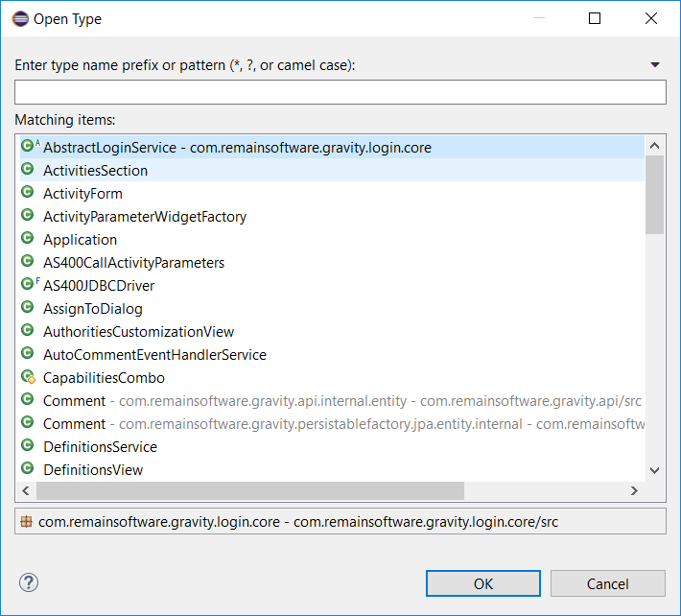The width and height of the screenshot is (681, 616).
Task: Click the horizontal scrollbar left arrow
Action: (x=28, y=490)
